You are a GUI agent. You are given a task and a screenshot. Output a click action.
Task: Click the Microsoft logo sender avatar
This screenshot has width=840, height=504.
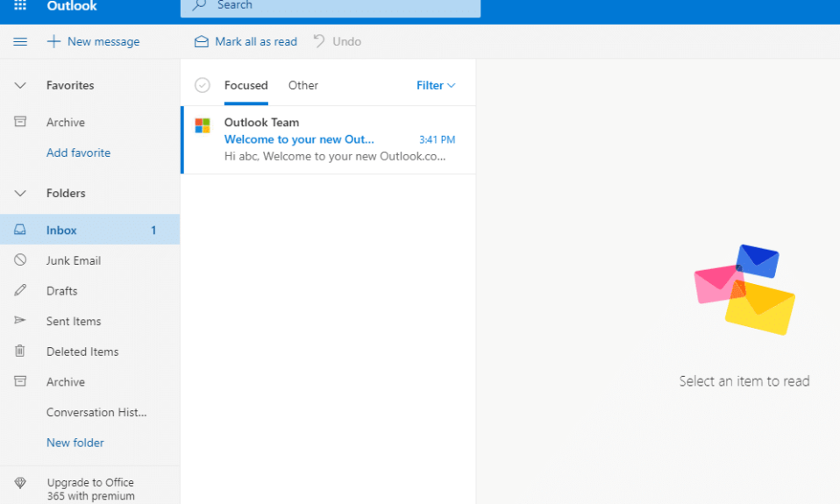[x=203, y=125]
